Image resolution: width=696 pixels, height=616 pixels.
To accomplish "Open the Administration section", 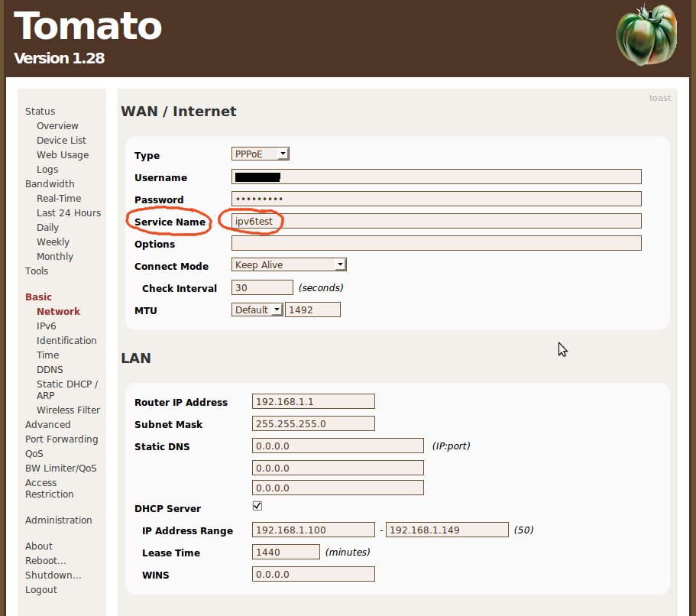I will click(58, 520).
